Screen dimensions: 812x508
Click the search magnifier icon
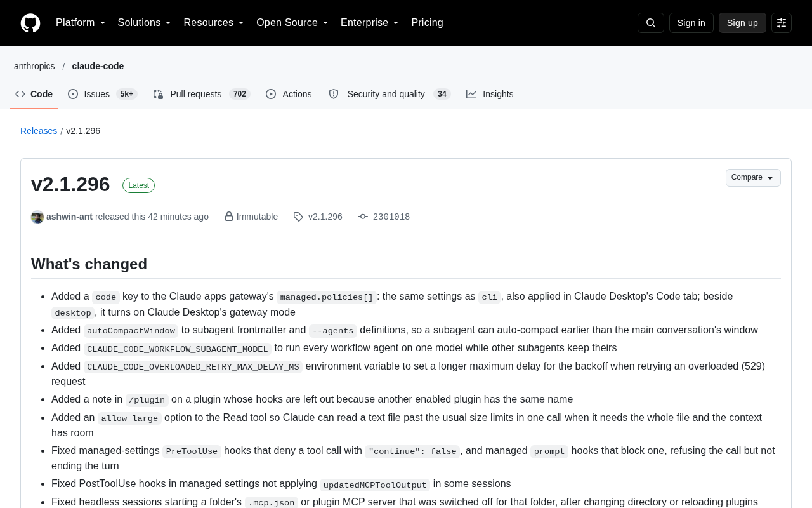(x=651, y=23)
